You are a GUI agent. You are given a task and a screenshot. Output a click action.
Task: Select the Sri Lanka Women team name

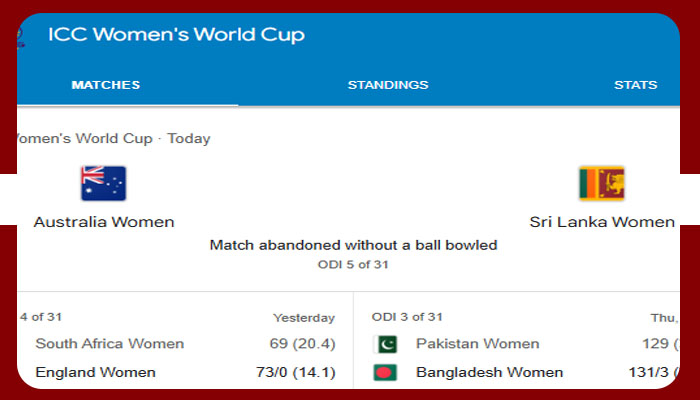tap(602, 222)
